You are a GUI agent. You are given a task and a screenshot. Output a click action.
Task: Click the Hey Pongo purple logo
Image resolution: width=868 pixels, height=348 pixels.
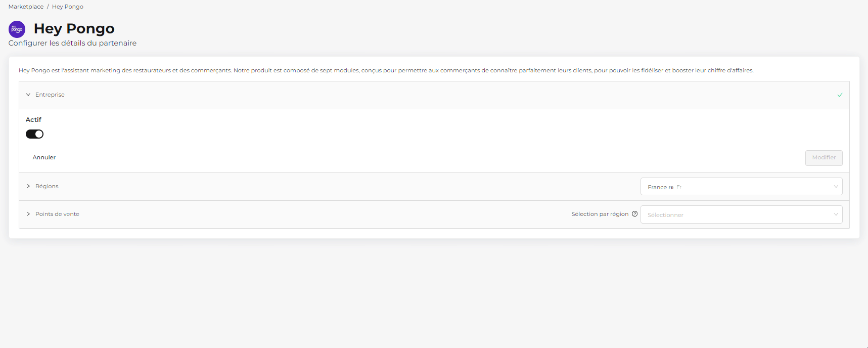click(17, 29)
